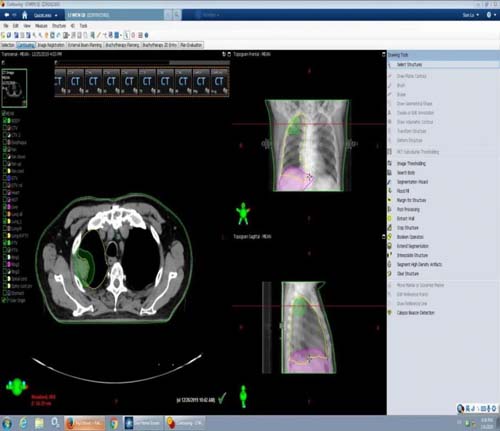Choose the Flood Fill tool
Image resolution: width=500 pixels, height=431 pixels.
click(x=403, y=191)
